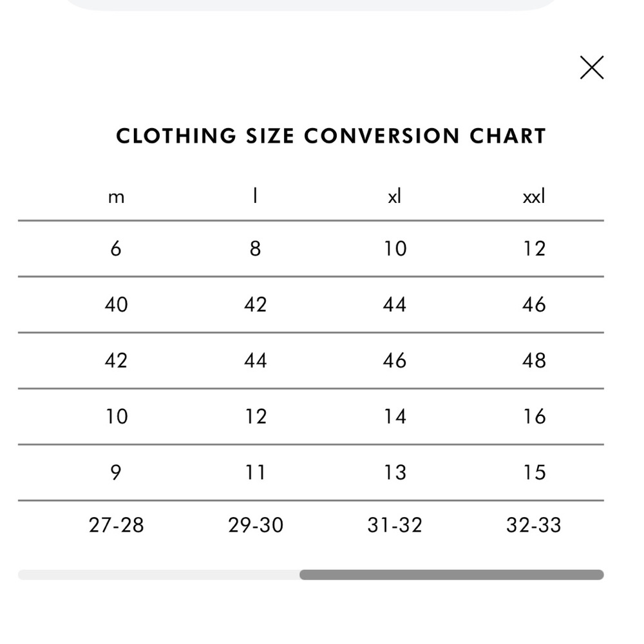Click the value 6 under m
644x644 pixels.
click(116, 249)
